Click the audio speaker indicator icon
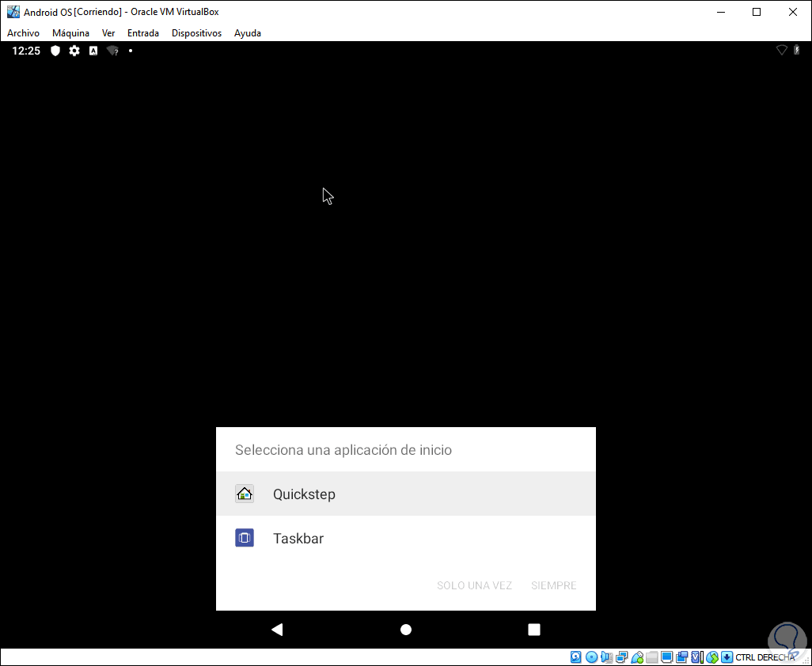Viewport: 812px width, 666px height. click(606, 657)
